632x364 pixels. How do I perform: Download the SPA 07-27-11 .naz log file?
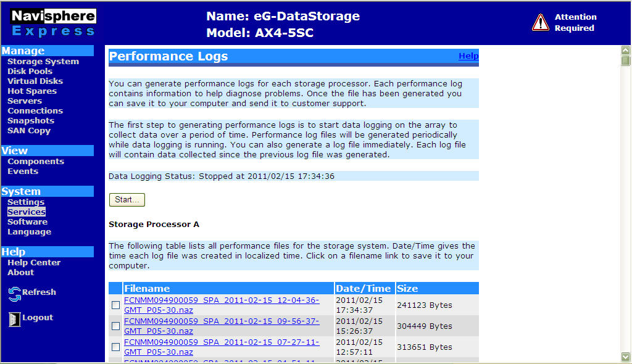222,347
